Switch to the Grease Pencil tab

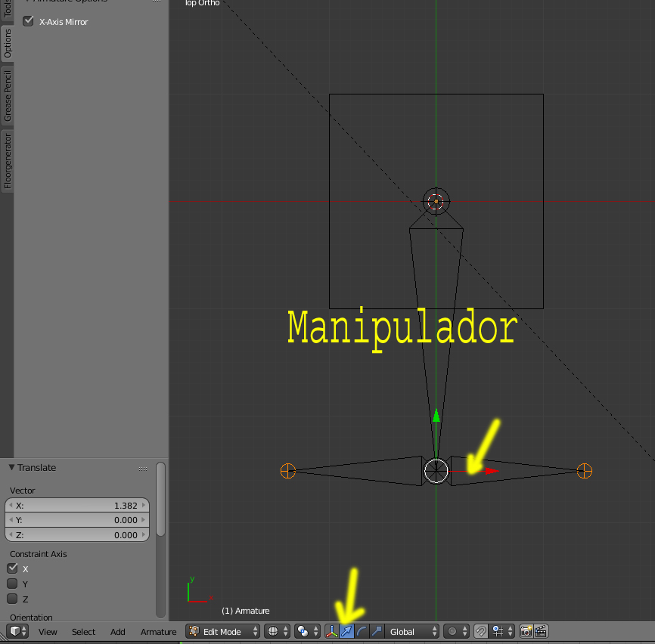(7, 95)
